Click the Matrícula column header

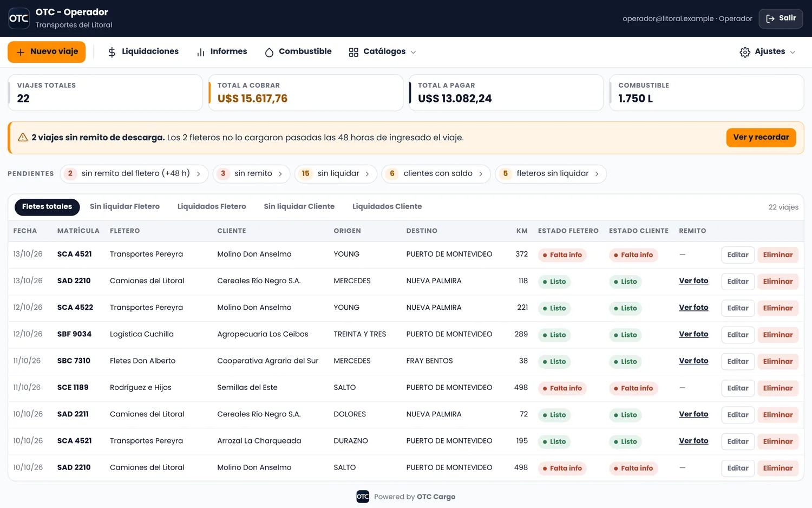(x=78, y=231)
